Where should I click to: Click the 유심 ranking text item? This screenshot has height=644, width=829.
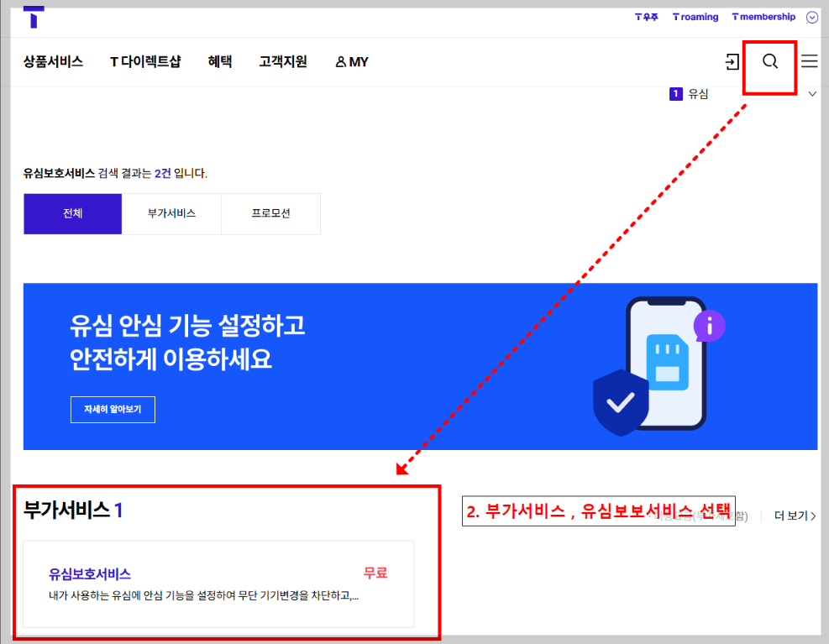[698, 94]
